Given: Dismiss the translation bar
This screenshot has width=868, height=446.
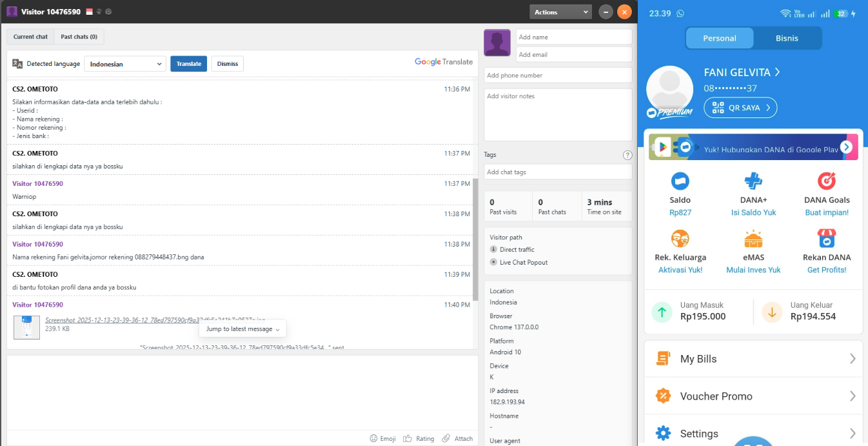Looking at the screenshot, I should (x=228, y=64).
